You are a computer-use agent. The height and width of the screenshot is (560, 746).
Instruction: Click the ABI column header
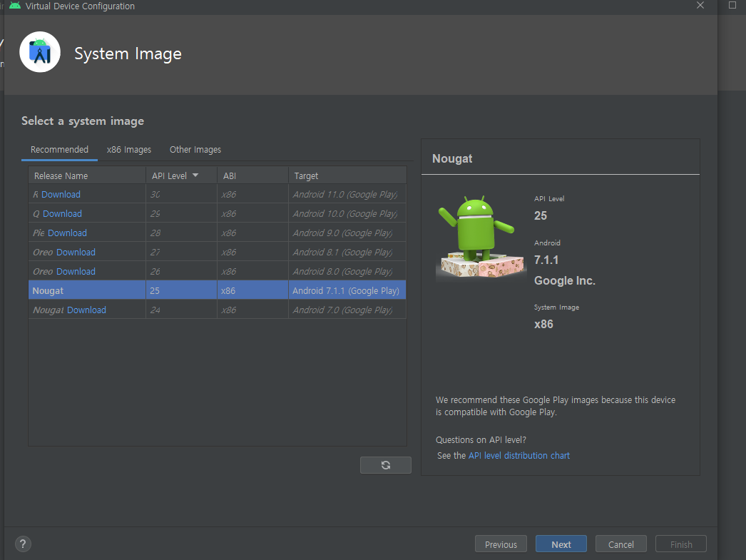(x=252, y=175)
